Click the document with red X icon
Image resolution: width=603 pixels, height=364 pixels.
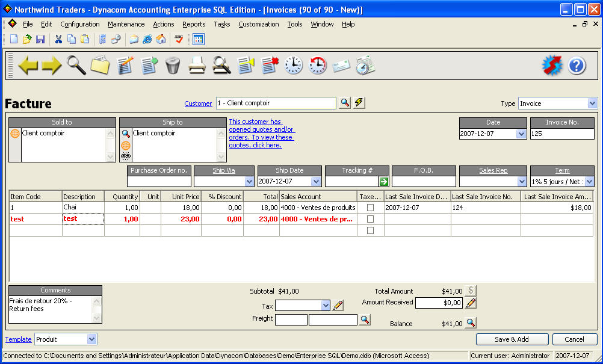coord(270,66)
